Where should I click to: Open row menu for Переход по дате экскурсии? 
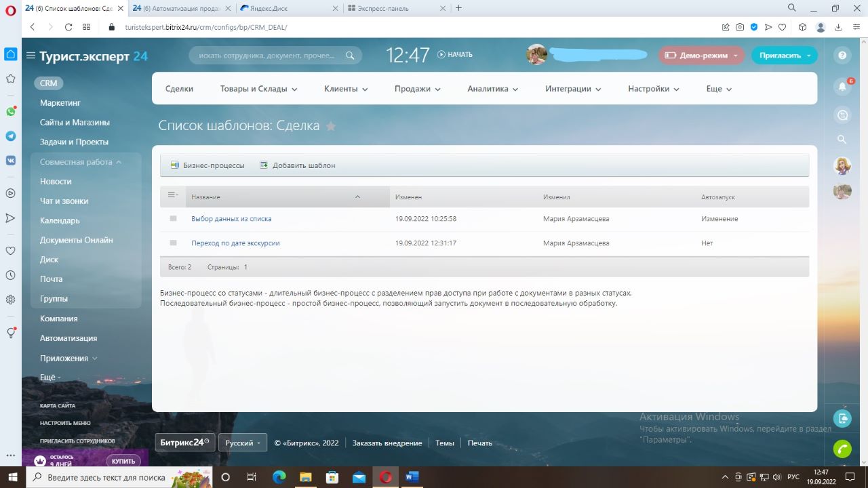coord(173,243)
